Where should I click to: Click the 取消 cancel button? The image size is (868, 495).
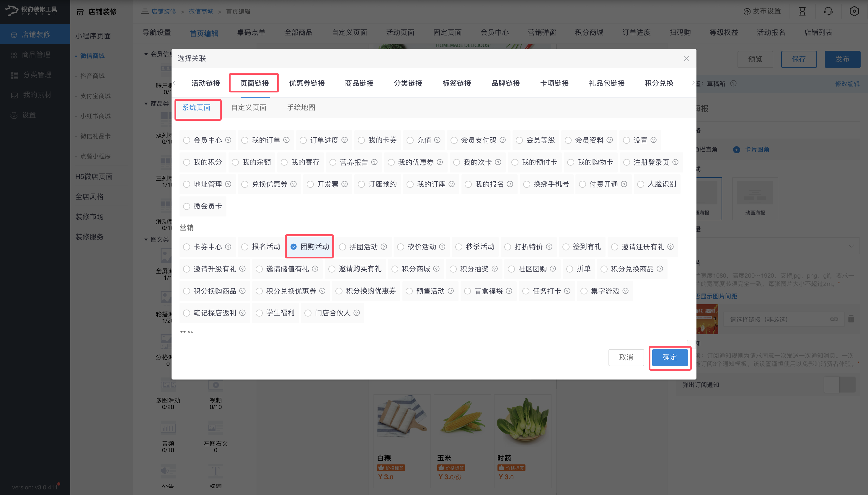coord(626,357)
